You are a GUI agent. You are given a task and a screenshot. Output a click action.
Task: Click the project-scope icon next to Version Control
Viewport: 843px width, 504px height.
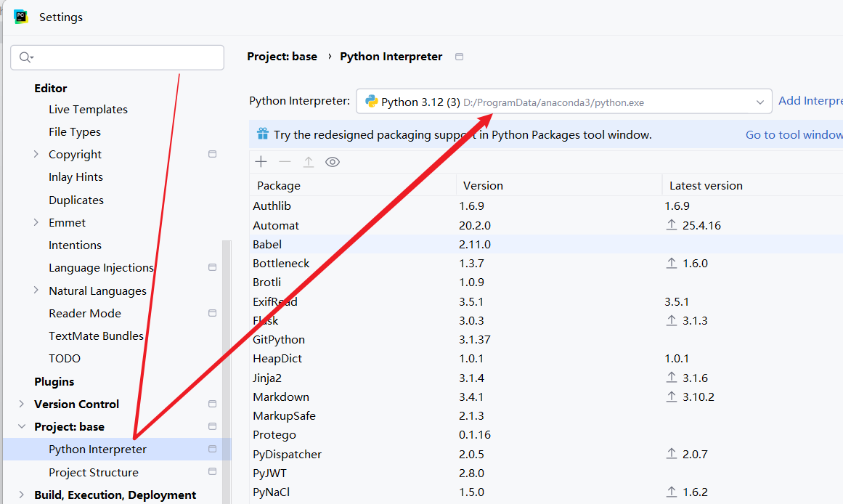pyautogui.click(x=212, y=404)
